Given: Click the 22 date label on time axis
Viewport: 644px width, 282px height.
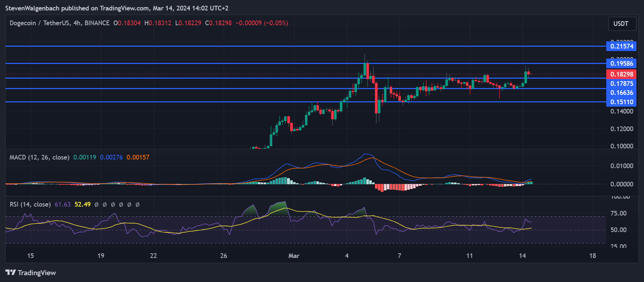Looking at the screenshot, I should (x=153, y=256).
